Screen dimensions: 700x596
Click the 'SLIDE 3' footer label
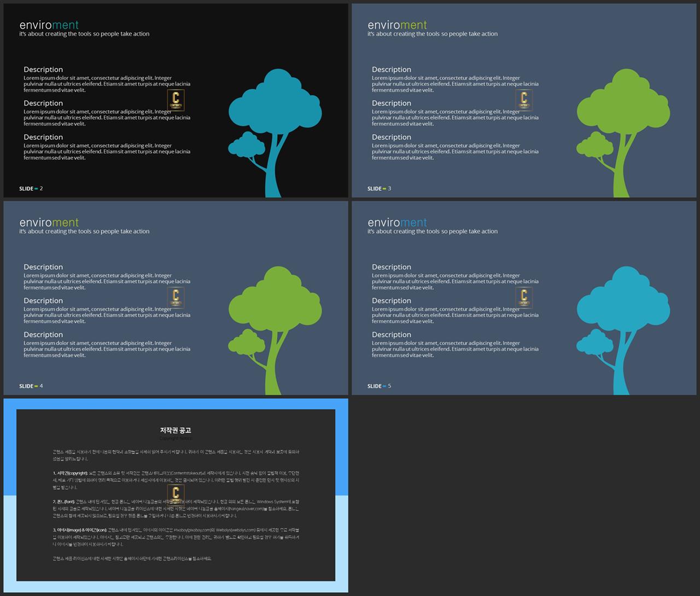[x=379, y=189]
